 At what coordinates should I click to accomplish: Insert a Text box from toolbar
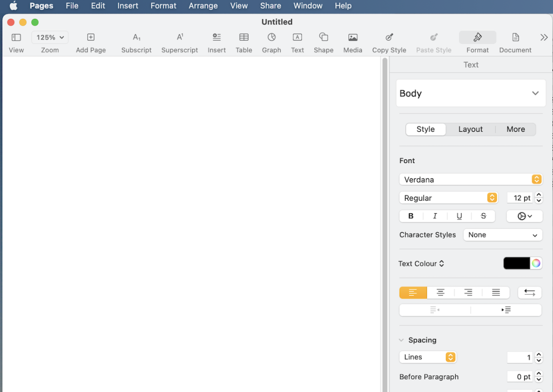(x=298, y=37)
